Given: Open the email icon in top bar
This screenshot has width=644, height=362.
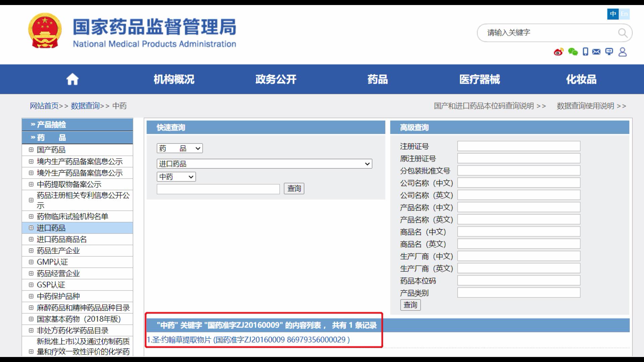Looking at the screenshot, I should pyautogui.click(x=596, y=52).
